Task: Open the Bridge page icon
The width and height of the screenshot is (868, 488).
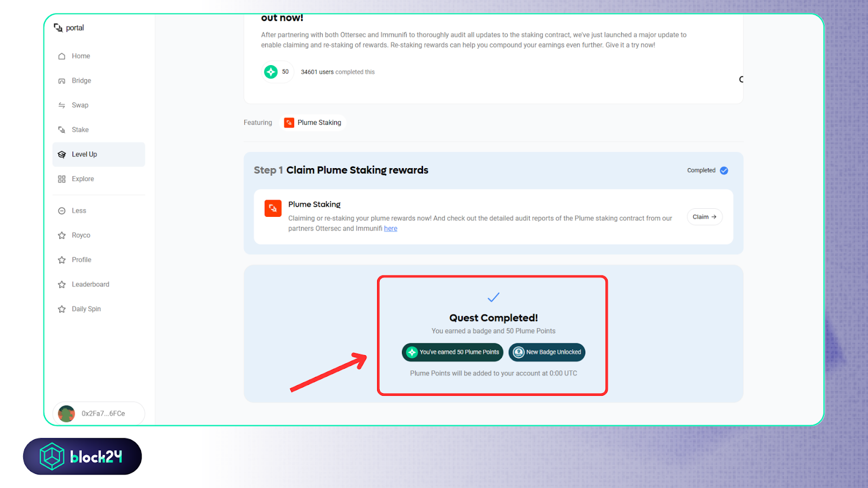Action: pos(62,81)
